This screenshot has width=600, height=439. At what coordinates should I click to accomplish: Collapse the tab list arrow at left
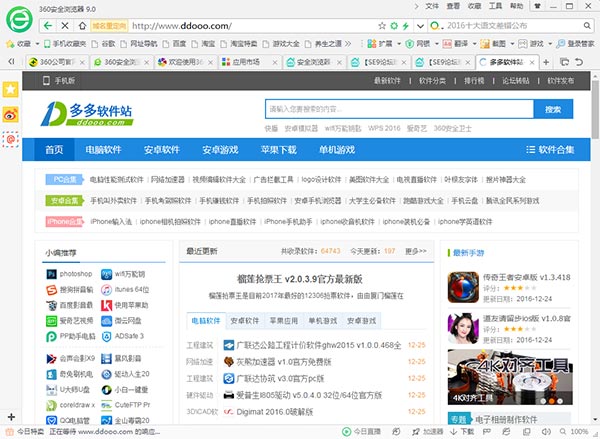tap(11, 61)
